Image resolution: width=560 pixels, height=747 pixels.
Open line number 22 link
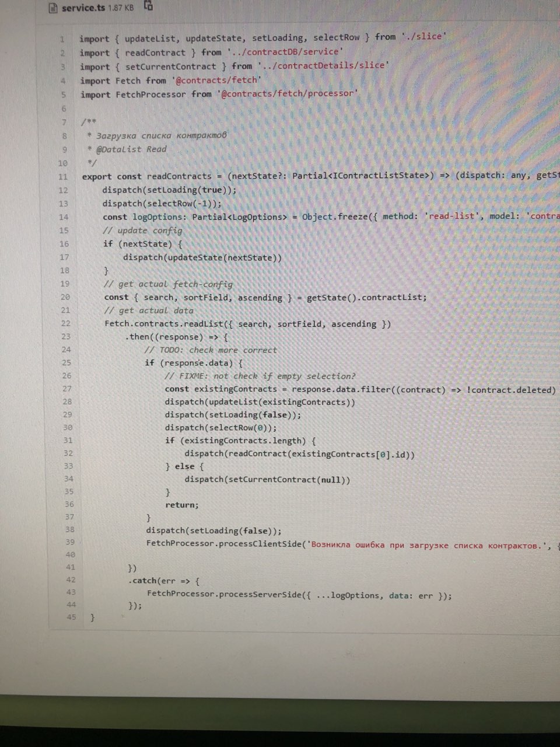point(65,323)
